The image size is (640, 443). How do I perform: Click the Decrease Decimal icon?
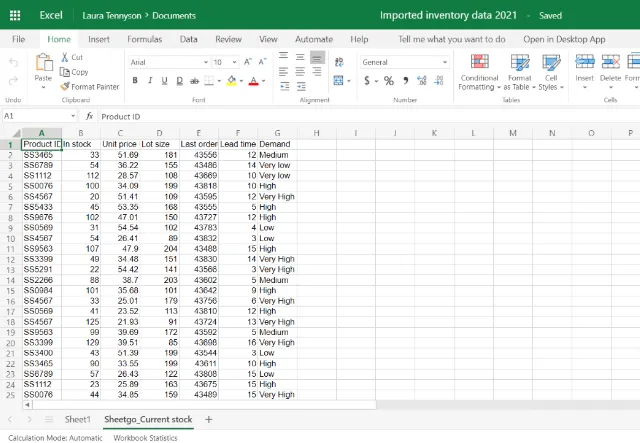(x=439, y=80)
